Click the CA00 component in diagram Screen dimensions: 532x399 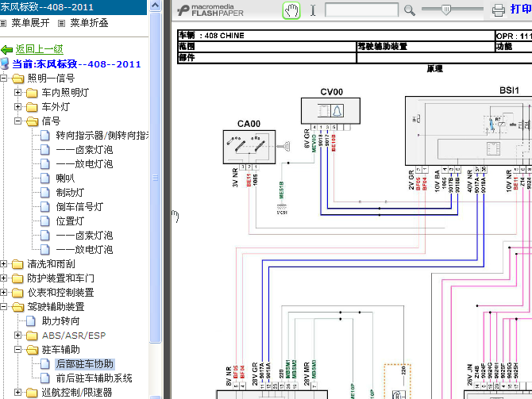tap(249, 147)
